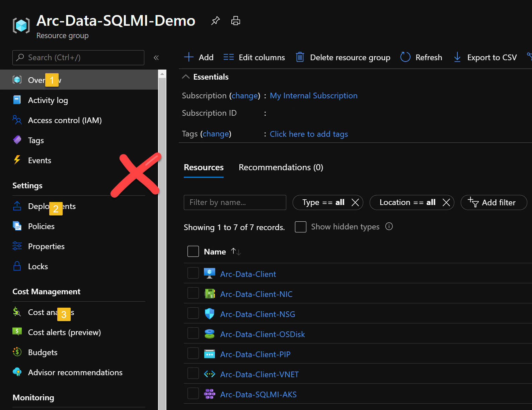Check the Arc-Data-Client-NSG row checkbox

[x=193, y=313]
